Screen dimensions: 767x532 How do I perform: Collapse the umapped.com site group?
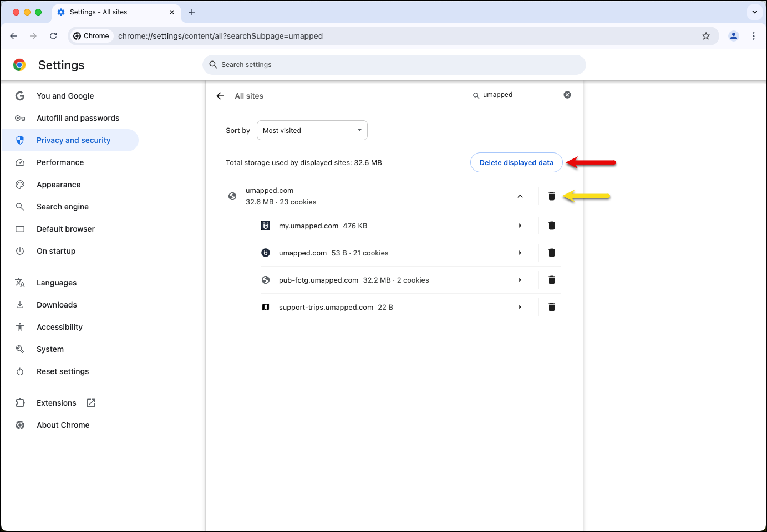pos(520,196)
